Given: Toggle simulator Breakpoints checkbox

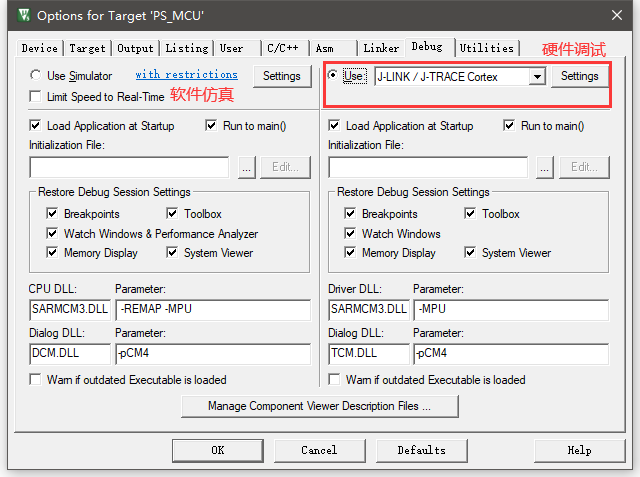Looking at the screenshot, I should pyautogui.click(x=52, y=213).
